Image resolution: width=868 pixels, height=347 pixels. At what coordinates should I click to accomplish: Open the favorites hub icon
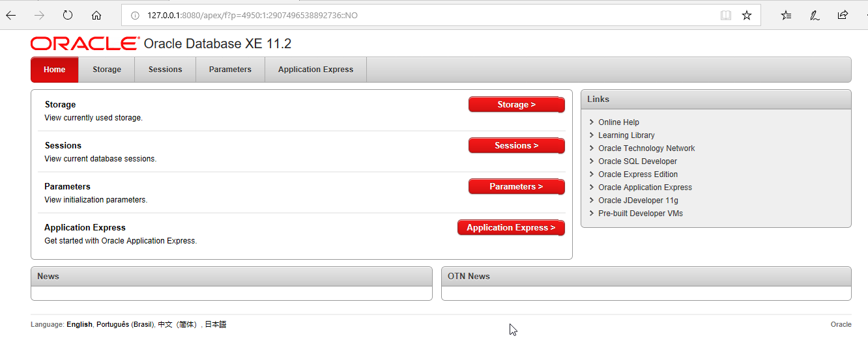pos(787,15)
